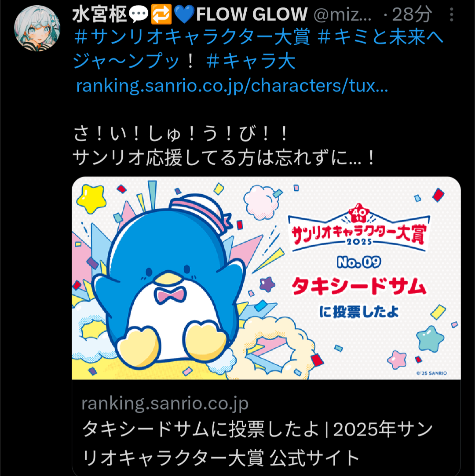
Task: Click the red タキシードサム name text
Action: pos(359,286)
